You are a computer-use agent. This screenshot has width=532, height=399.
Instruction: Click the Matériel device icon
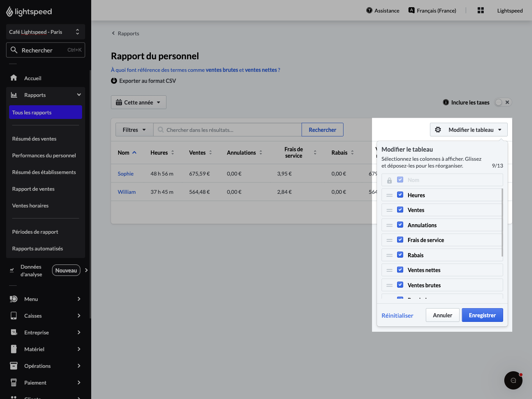pos(14,349)
